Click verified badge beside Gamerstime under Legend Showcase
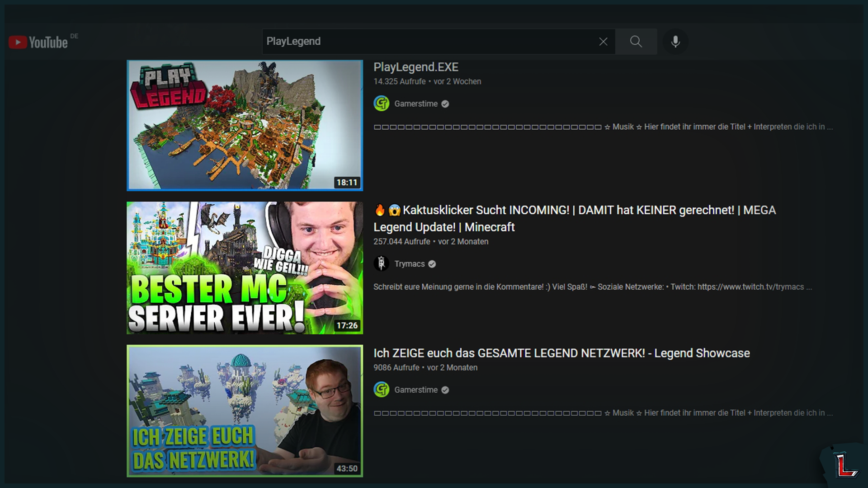Viewport: 868px width, 488px height. point(445,390)
